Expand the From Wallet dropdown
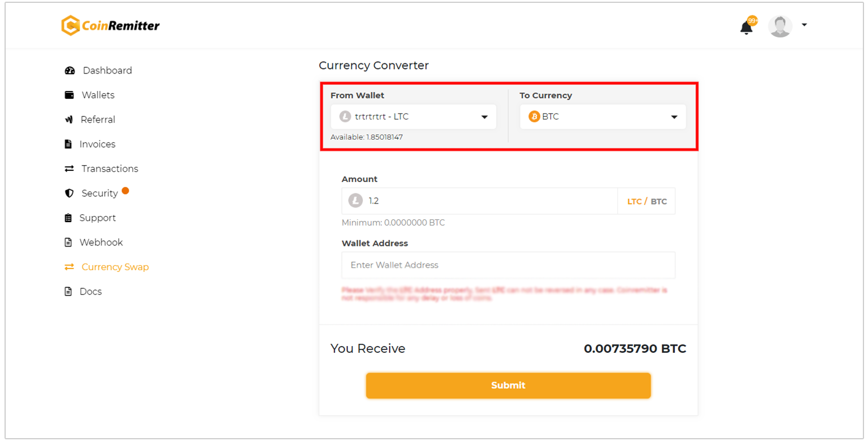868x441 pixels. (414, 116)
